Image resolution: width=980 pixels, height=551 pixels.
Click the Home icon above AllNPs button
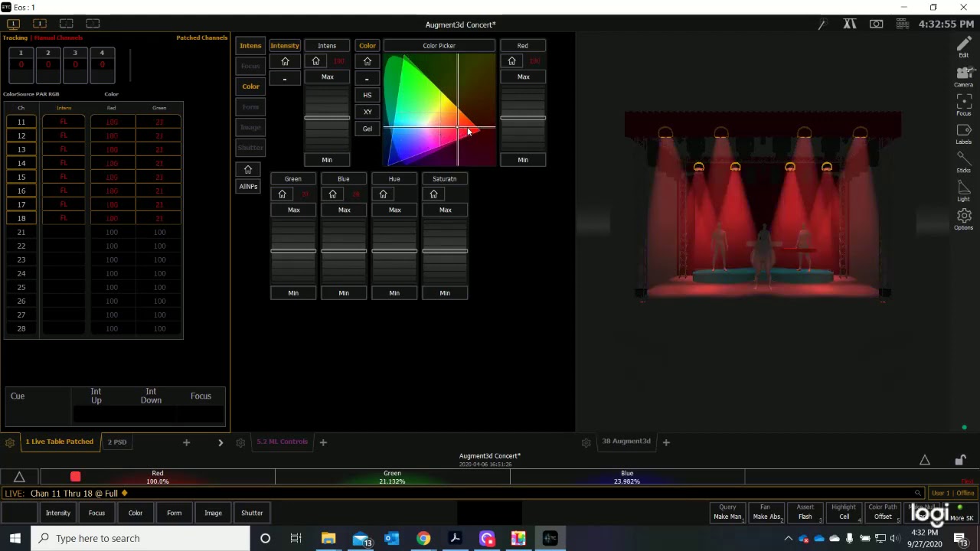pos(248,169)
